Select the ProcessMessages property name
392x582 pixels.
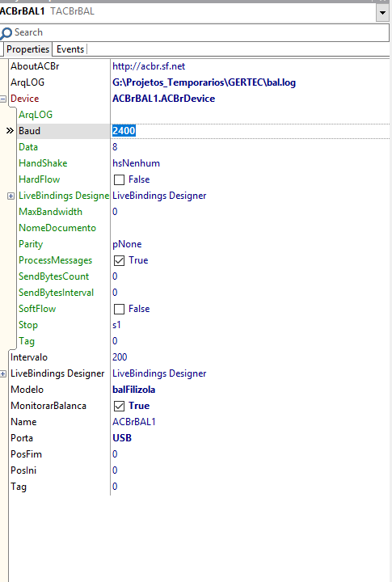click(55, 260)
